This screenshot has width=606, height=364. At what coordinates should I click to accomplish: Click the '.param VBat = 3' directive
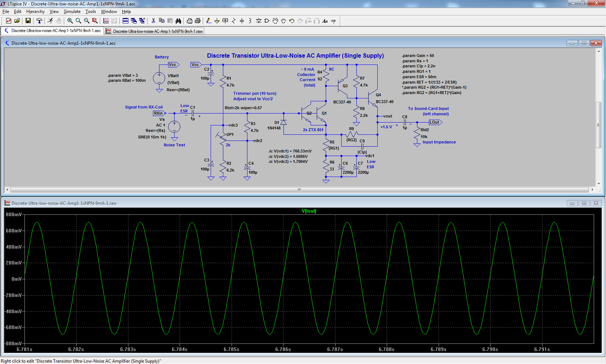(x=122, y=76)
